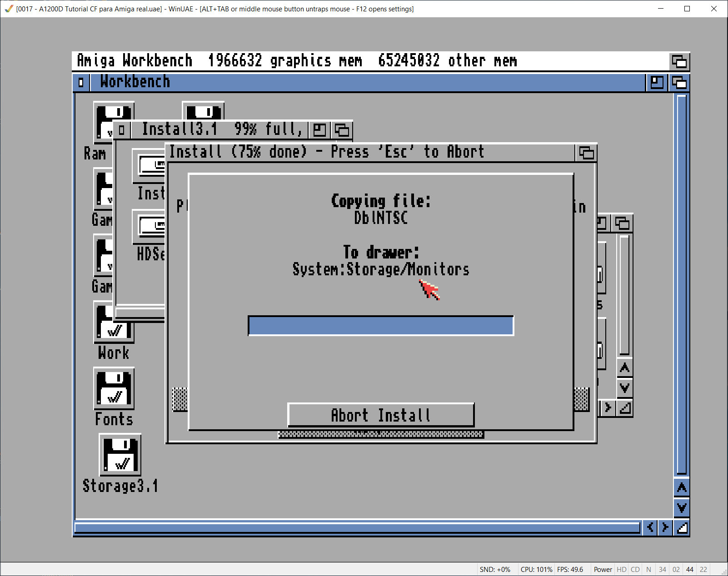Click the Install3.1 window title bar

coord(219,130)
